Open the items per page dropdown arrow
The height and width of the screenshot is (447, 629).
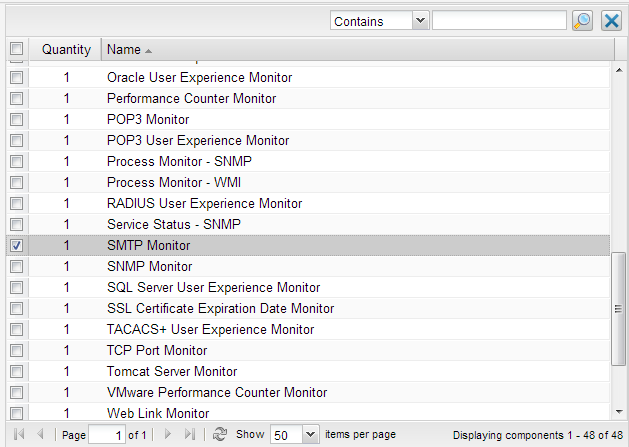(x=310, y=435)
